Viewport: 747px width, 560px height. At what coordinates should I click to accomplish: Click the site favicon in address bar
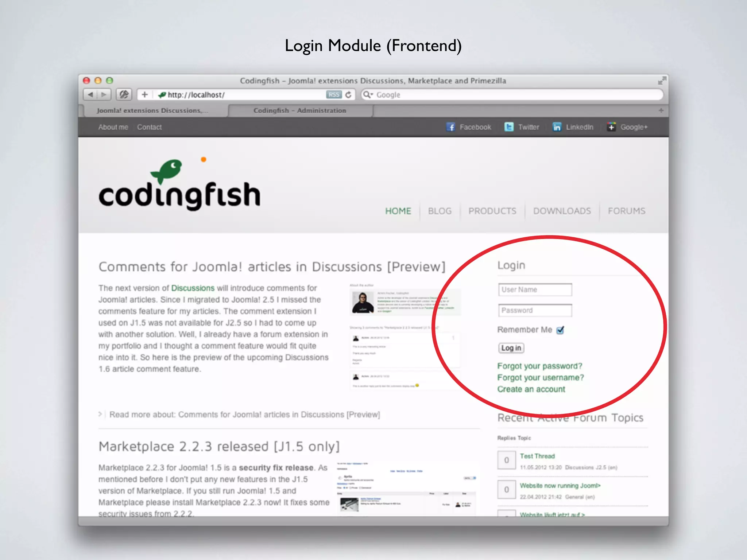coord(162,95)
